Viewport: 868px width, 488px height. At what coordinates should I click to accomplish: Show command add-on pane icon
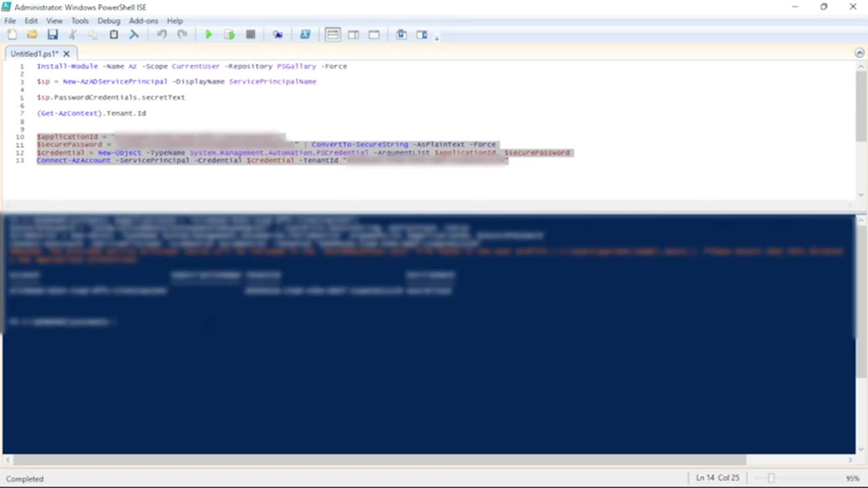422,35
